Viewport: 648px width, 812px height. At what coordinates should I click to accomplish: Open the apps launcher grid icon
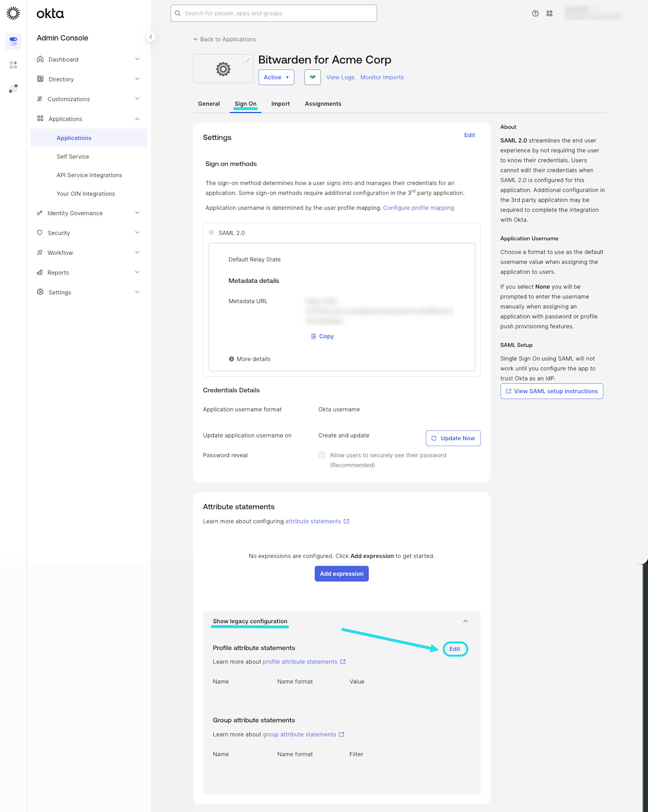click(549, 13)
